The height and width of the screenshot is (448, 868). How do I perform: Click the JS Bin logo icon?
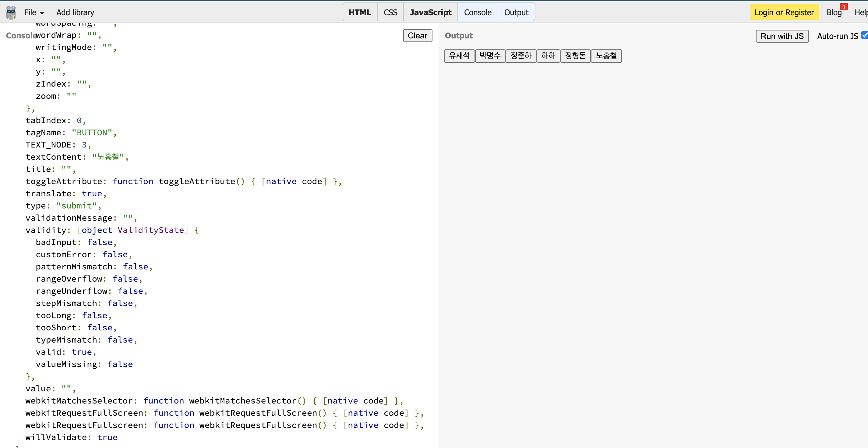click(11, 12)
